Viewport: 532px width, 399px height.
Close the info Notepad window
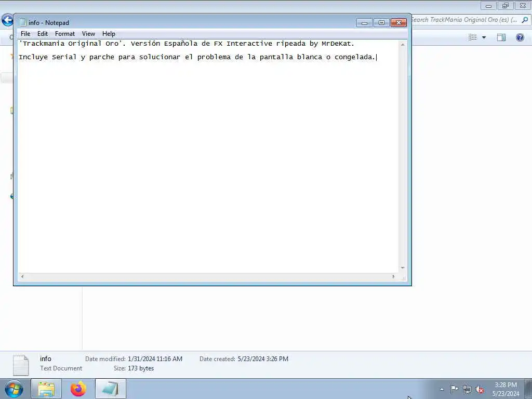coord(398,22)
